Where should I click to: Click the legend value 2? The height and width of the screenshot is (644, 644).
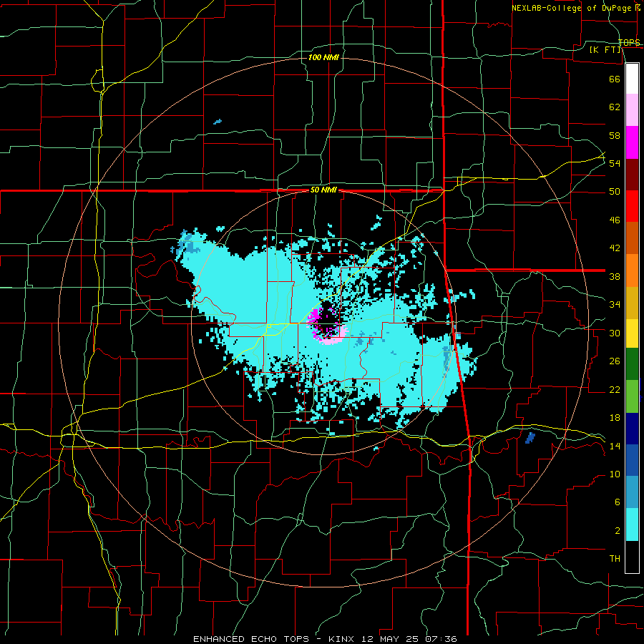(617, 531)
